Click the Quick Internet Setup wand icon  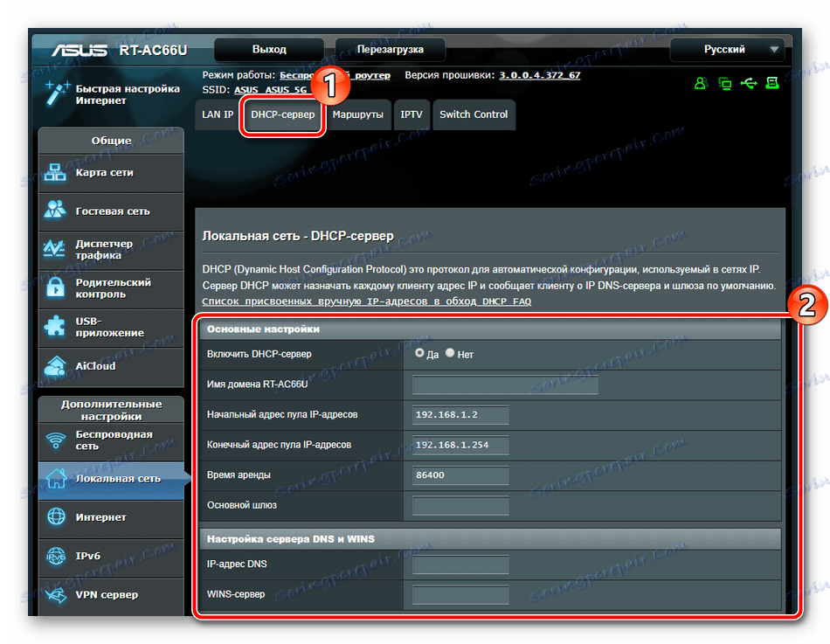[57, 93]
